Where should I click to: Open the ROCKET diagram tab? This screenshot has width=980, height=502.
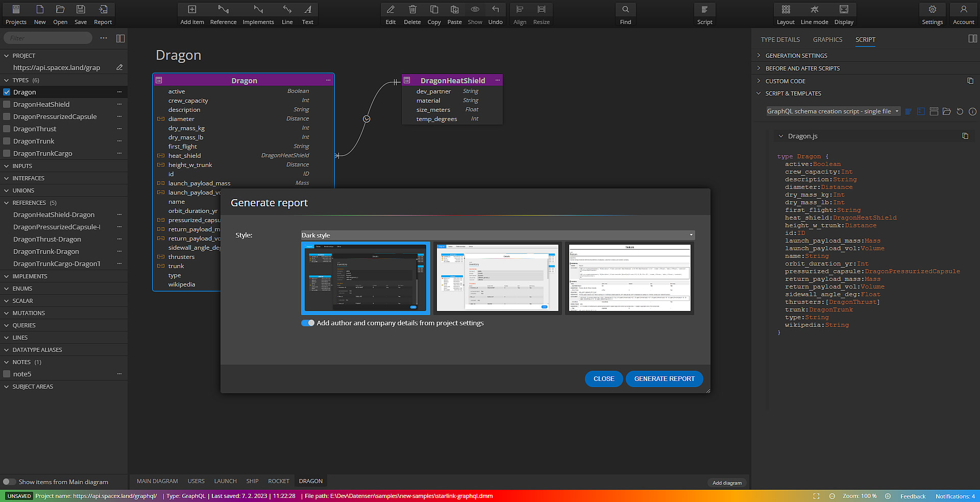pyautogui.click(x=279, y=481)
